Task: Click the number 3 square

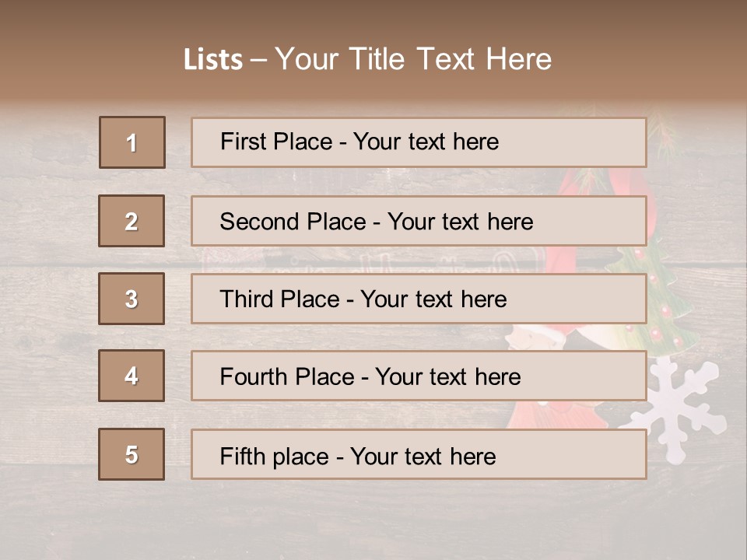Action: click(x=132, y=299)
